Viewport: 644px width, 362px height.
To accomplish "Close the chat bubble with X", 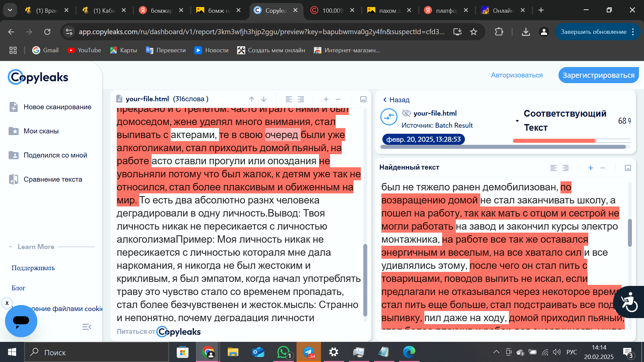I will (x=7, y=303).
